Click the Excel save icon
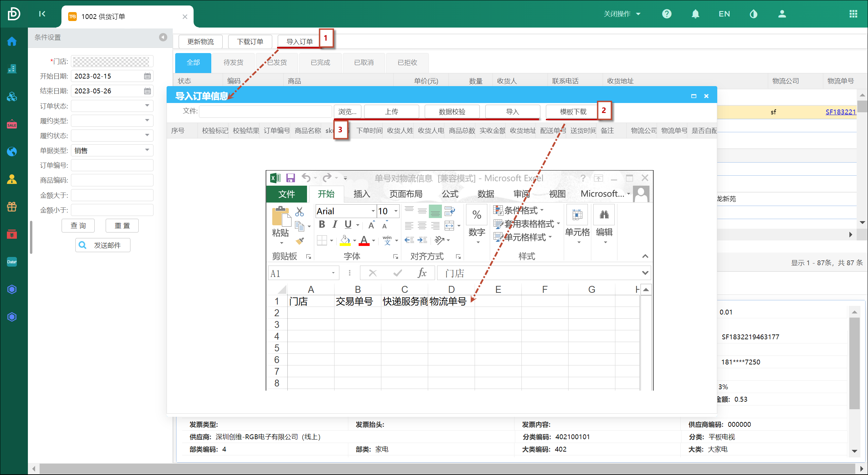Viewport: 868px width, 475px height. 290,178
